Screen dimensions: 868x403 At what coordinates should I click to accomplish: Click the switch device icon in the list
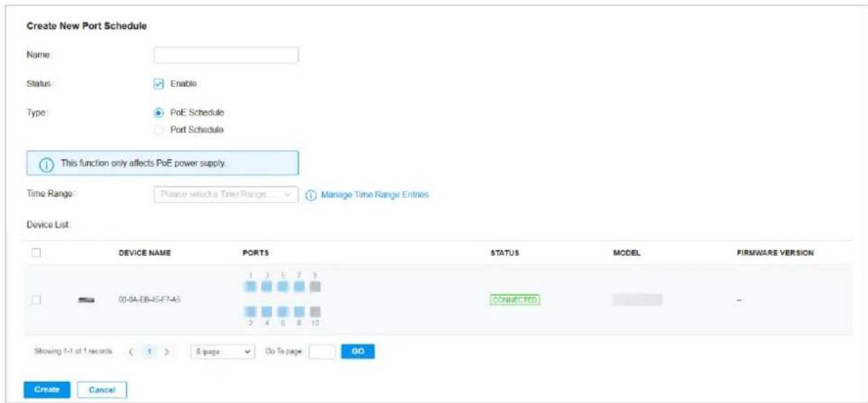pos(86,300)
